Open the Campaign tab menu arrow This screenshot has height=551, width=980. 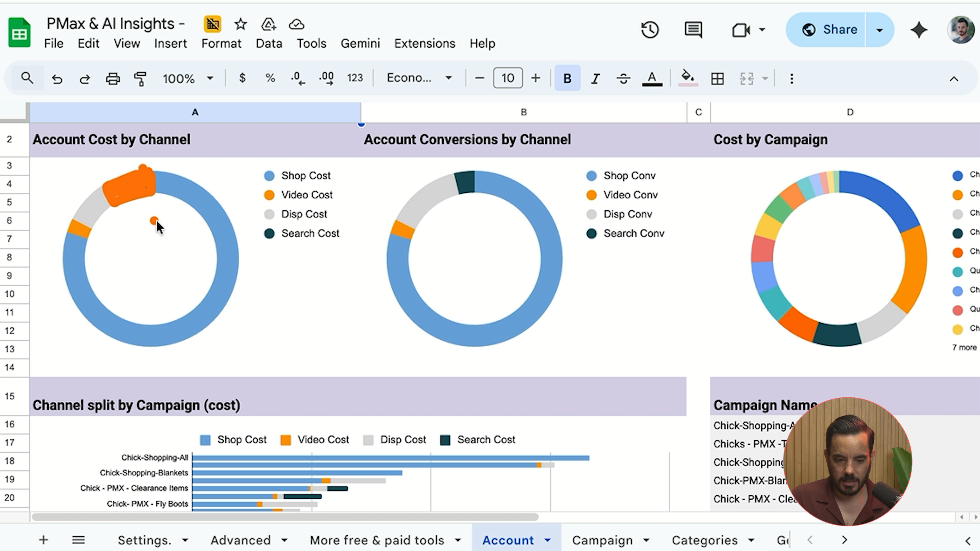[x=646, y=540]
